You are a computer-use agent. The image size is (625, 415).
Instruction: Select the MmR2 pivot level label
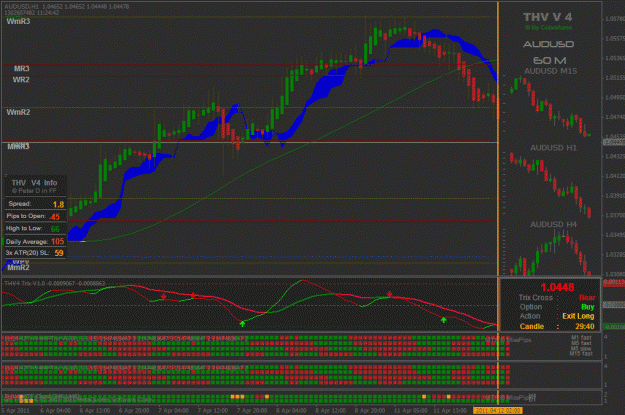[x=18, y=267]
